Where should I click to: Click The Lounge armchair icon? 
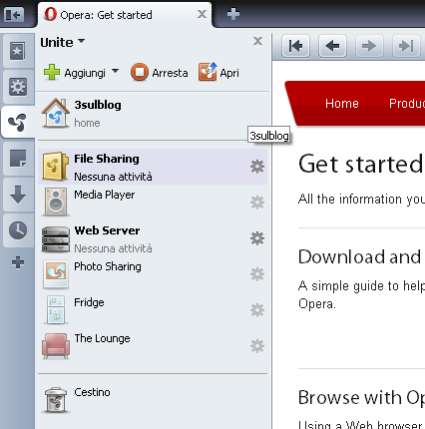(56, 346)
